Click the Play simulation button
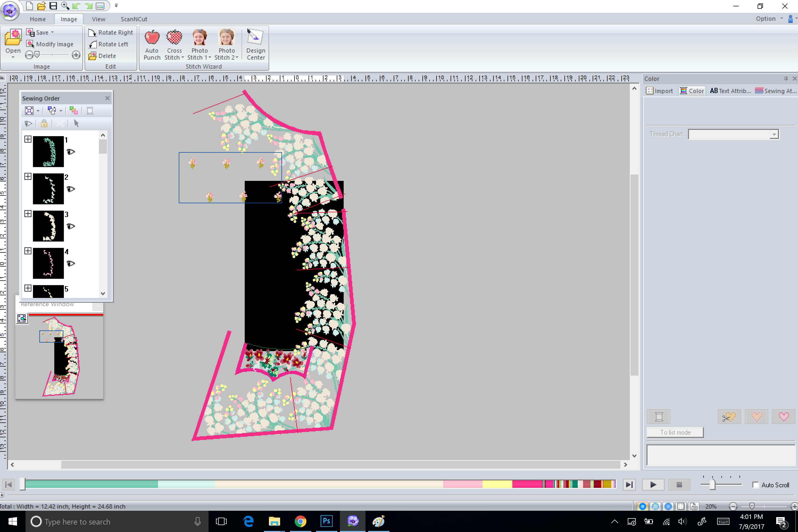This screenshot has width=798, height=532. (x=653, y=484)
